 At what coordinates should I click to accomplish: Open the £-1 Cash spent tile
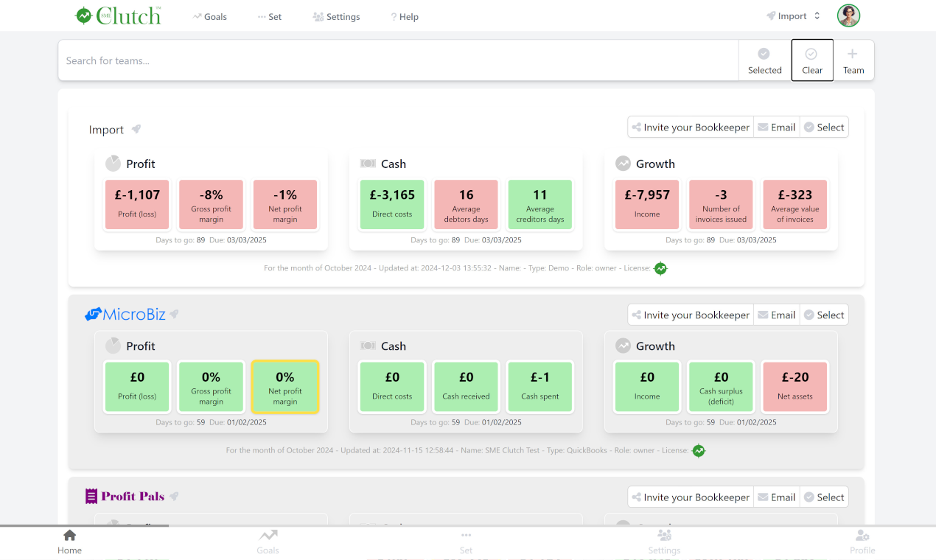(540, 386)
